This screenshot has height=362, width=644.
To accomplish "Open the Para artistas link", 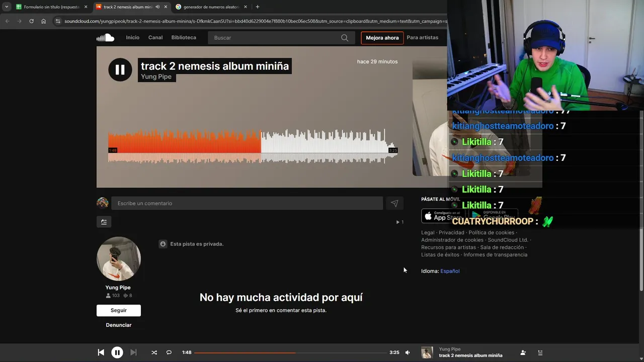I will click(423, 38).
